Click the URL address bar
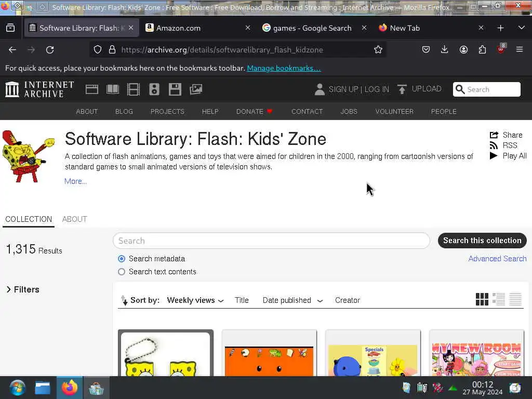The height and width of the screenshot is (399, 532). point(237,50)
